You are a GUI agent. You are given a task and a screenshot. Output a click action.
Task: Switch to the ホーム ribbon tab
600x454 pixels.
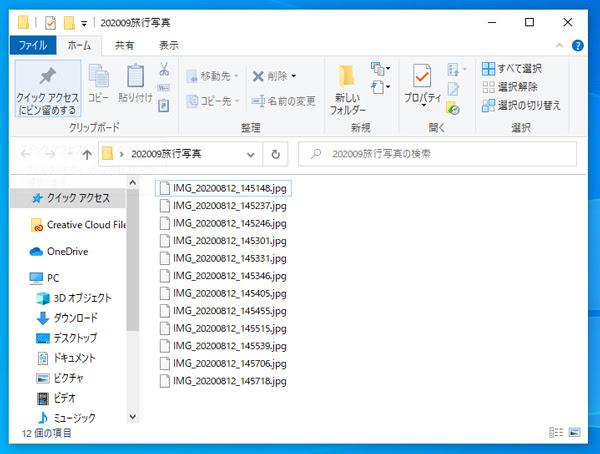[x=79, y=46]
